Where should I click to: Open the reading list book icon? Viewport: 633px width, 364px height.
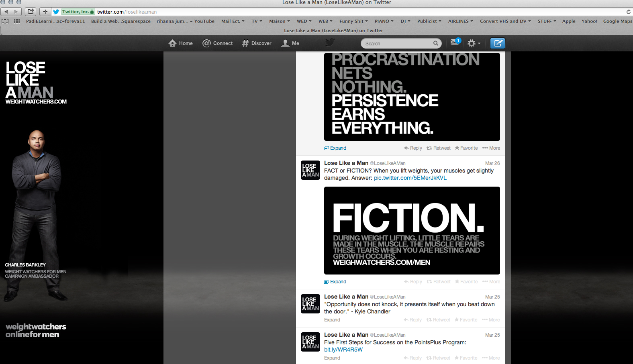click(5, 21)
